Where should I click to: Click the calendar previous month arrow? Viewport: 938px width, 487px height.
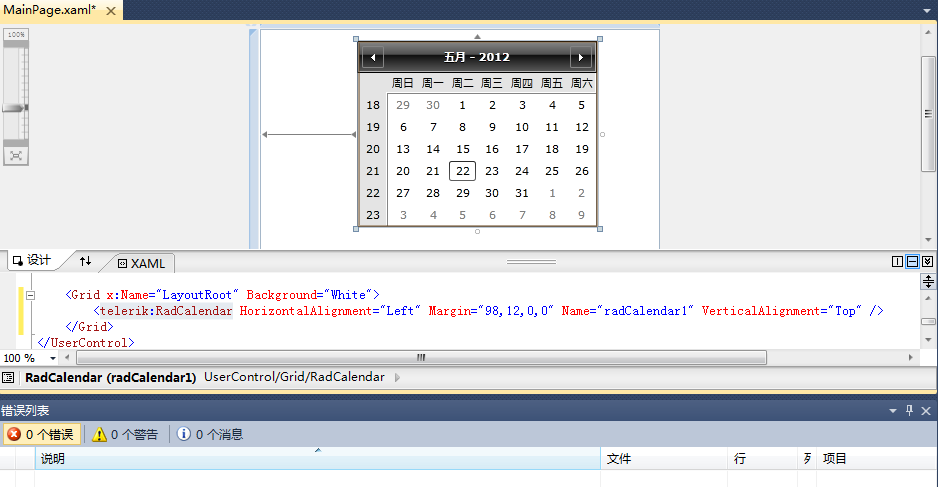pyautogui.click(x=373, y=57)
